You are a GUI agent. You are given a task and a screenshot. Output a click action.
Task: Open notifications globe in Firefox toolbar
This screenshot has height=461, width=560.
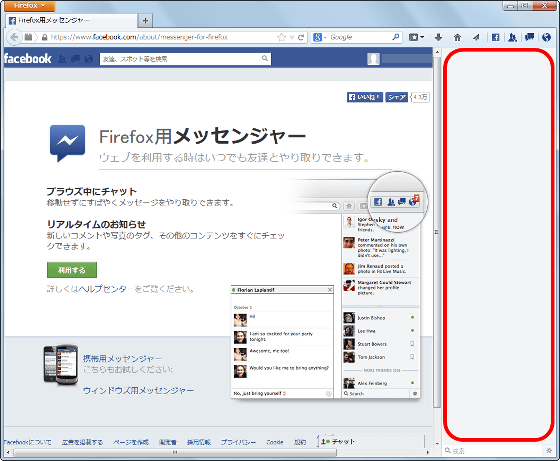pos(546,37)
